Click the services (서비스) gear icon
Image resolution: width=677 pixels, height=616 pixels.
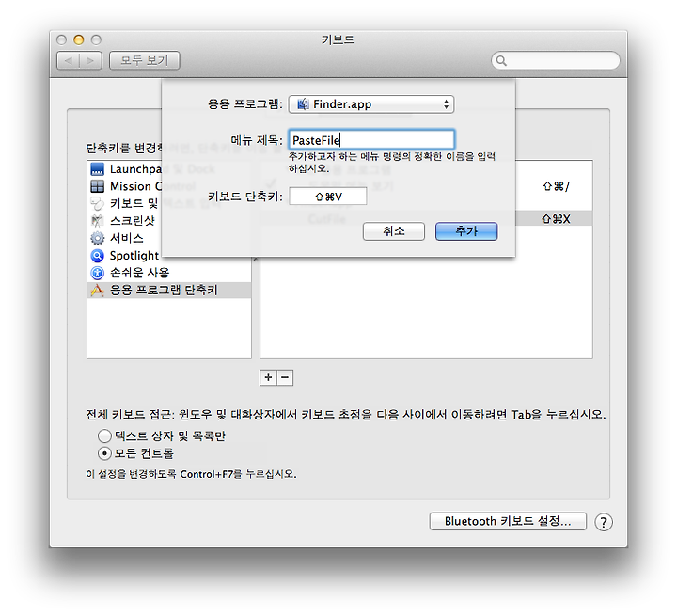pos(98,238)
